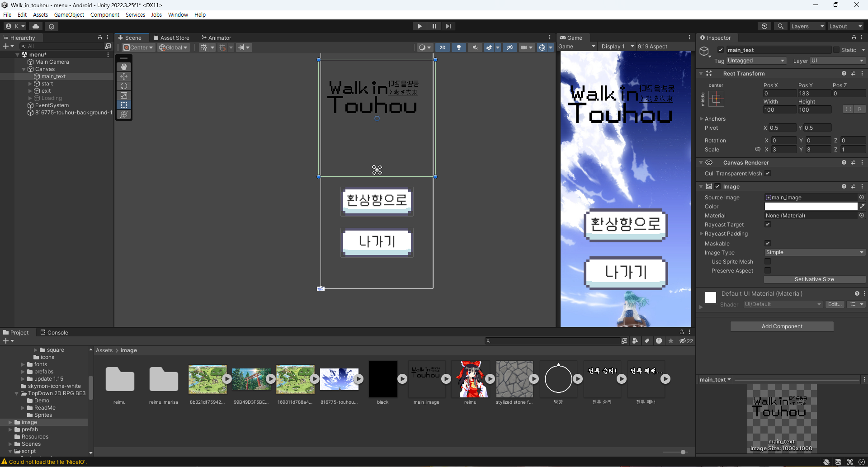
Task: Click the Pause button in the toolbar
Action: pyautogui.click(x=434, y=26)
